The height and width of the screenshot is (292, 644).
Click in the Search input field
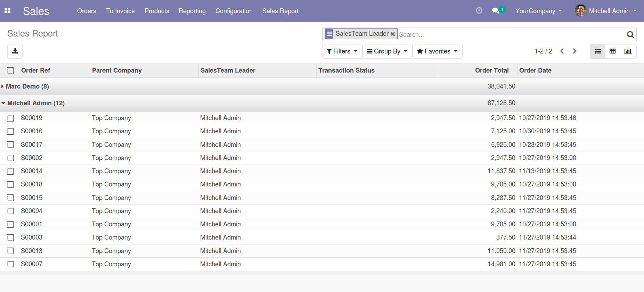click(x=511, y=34)
